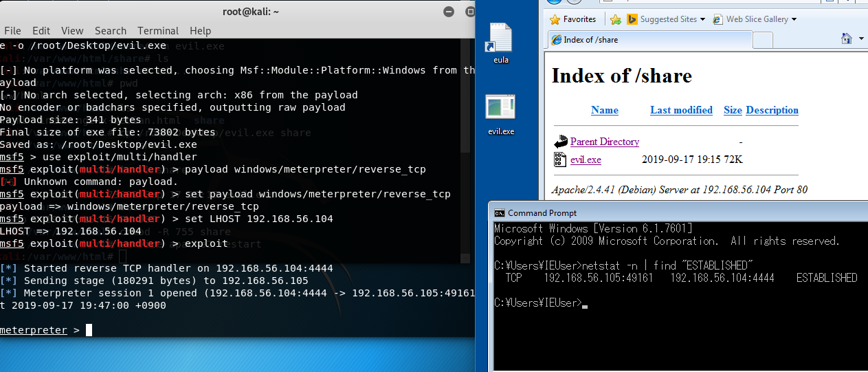Image resolution: width=868 pixels, height=372 pixels.
Task: Open the Help menu in the terminal
Action: [200, 31]
